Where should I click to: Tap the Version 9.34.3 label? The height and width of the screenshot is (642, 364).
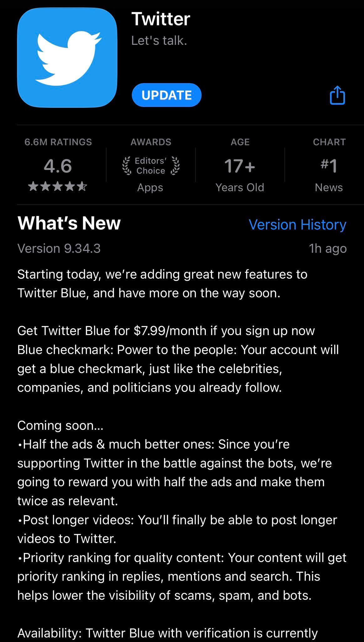click(x=59, y=248)
